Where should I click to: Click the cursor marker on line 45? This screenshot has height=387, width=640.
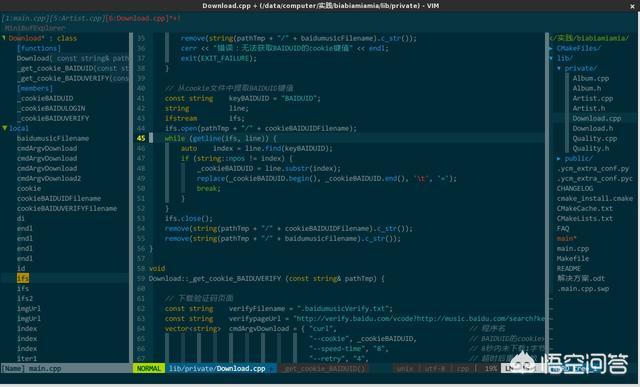point(151,138)
